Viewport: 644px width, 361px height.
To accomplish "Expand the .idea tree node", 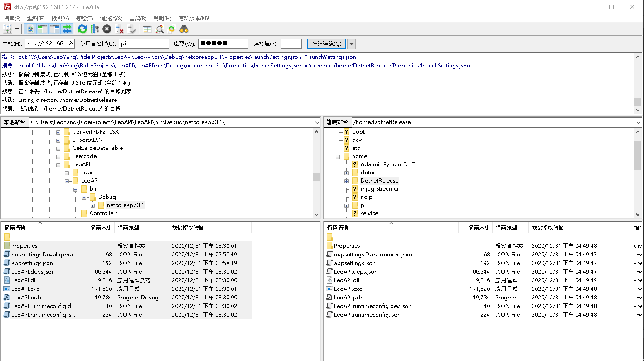I will click(x=67, y=173).
